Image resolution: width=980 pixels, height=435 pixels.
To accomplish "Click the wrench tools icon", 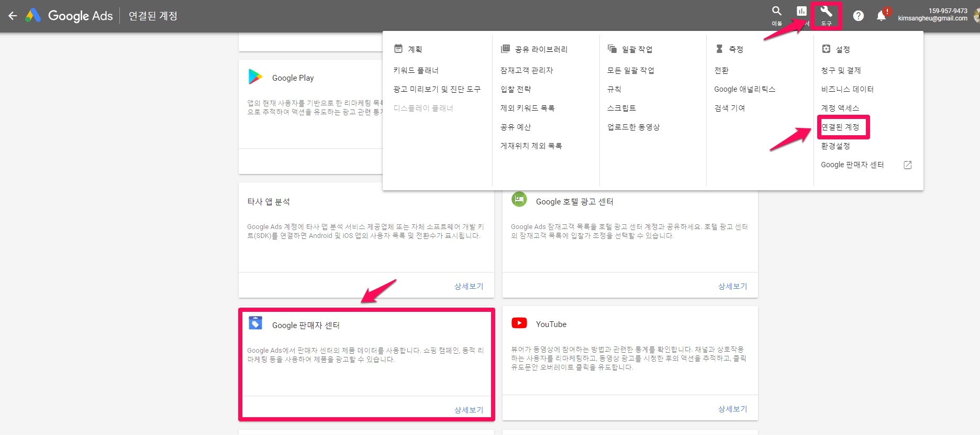I will click(826, 13).
